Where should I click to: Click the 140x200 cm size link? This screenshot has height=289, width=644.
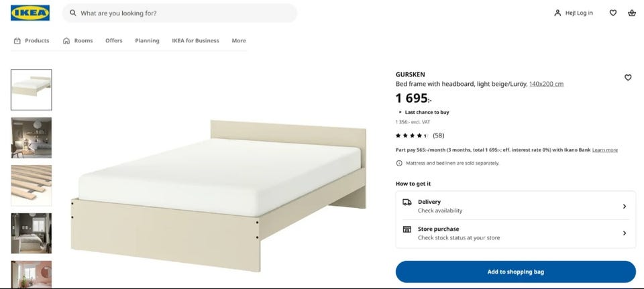[x=546, y=84]
